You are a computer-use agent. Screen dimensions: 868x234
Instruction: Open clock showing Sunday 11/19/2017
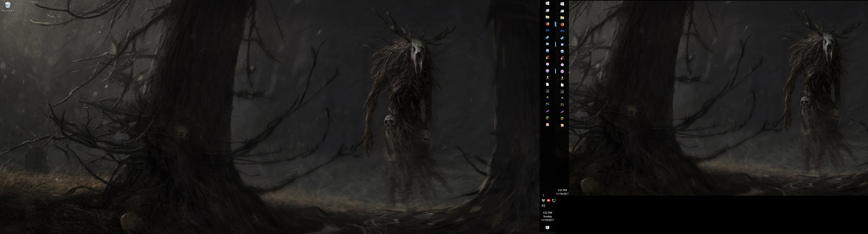(547, 216)
